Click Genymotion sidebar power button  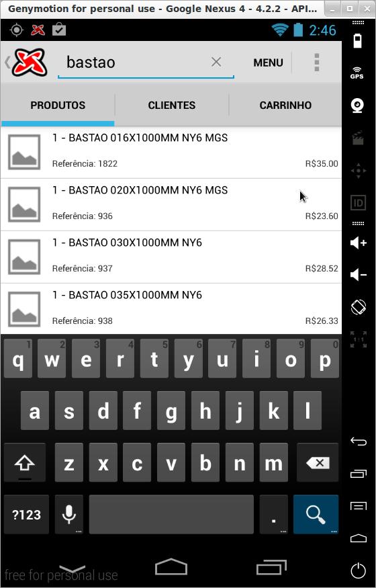[x=359, y=571]
